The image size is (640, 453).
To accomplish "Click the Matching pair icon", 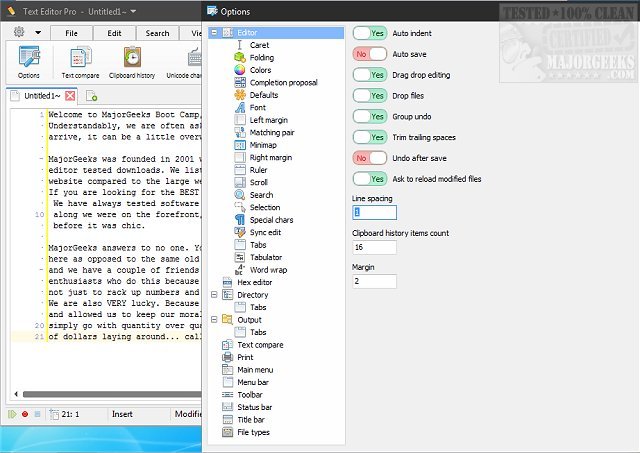I will pos(240,133).
